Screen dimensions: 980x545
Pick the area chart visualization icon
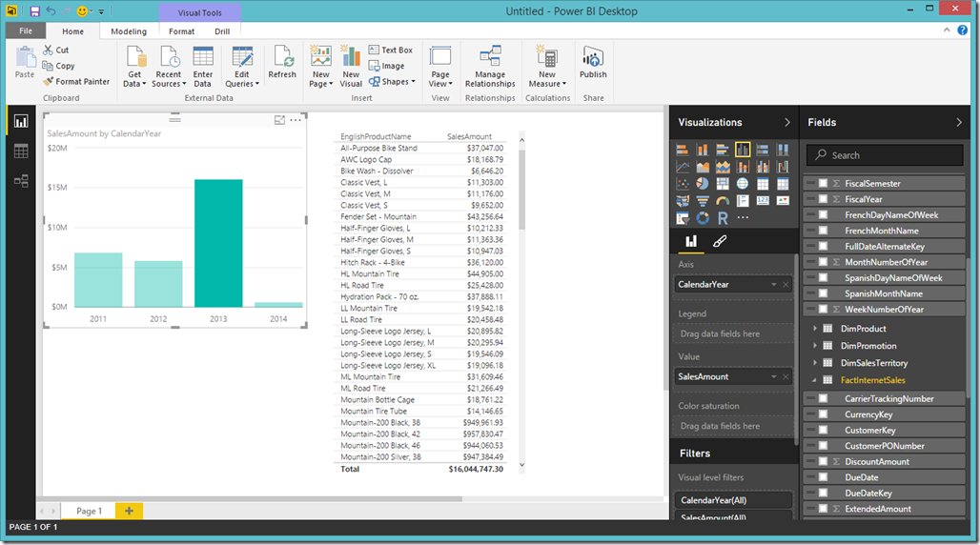click(x=703, y=167)
